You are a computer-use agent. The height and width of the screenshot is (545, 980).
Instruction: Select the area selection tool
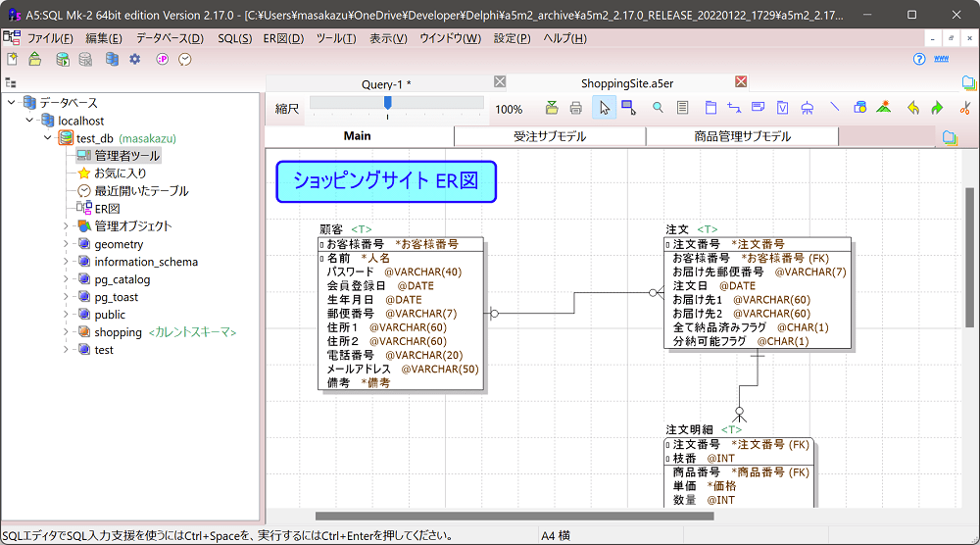click(629, 108)
